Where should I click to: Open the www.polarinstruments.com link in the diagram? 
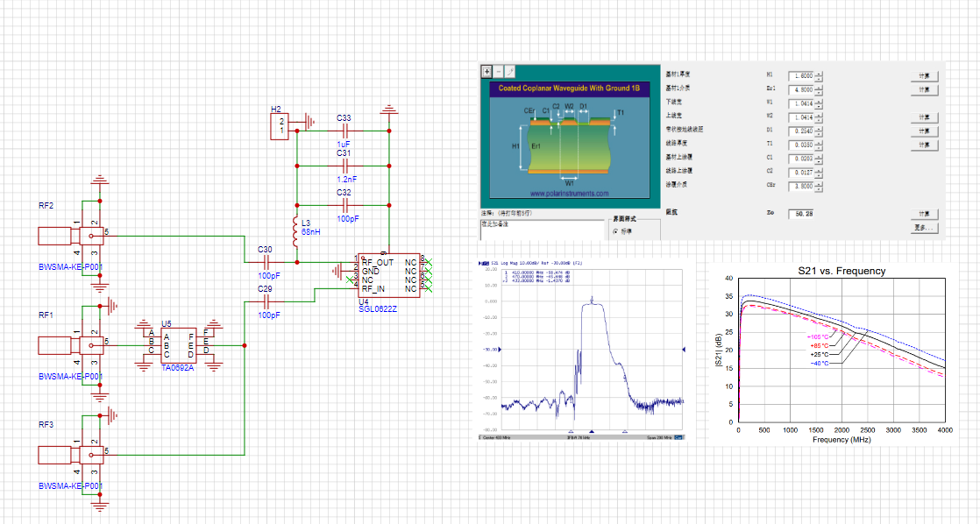click(570, 194)
